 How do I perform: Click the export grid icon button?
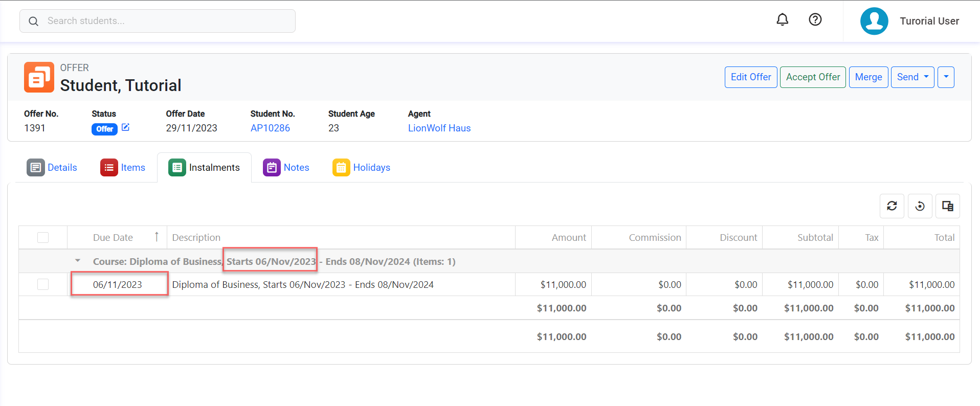point(947,206)
